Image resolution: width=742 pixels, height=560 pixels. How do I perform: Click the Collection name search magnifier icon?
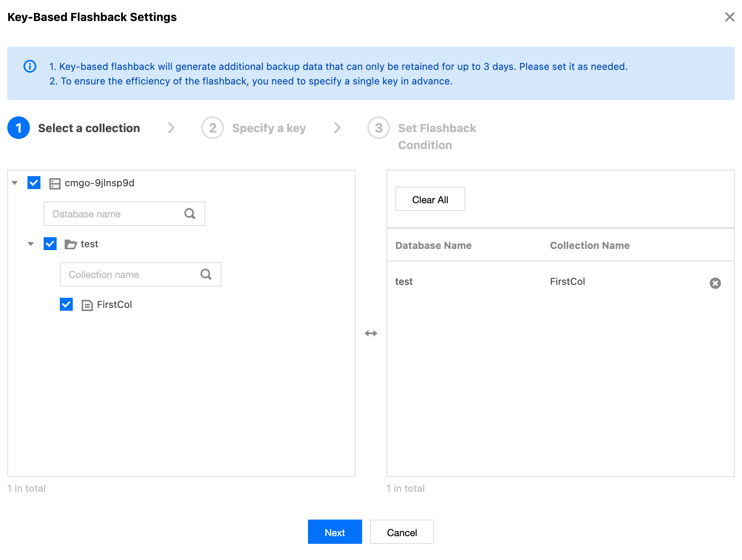pyautogui.click(x=206, y=274)
